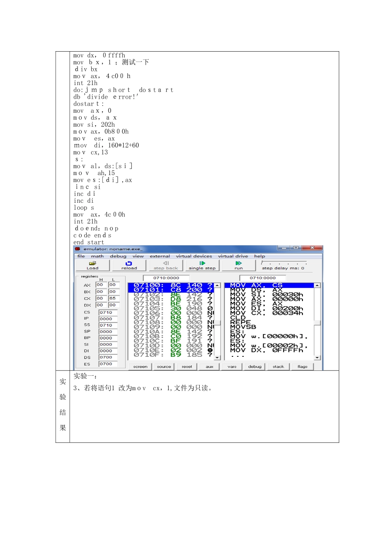Click the CX low byte field showing 65
Image resolution: width=392 pixels, height=555 pixels.
(114, 298)
